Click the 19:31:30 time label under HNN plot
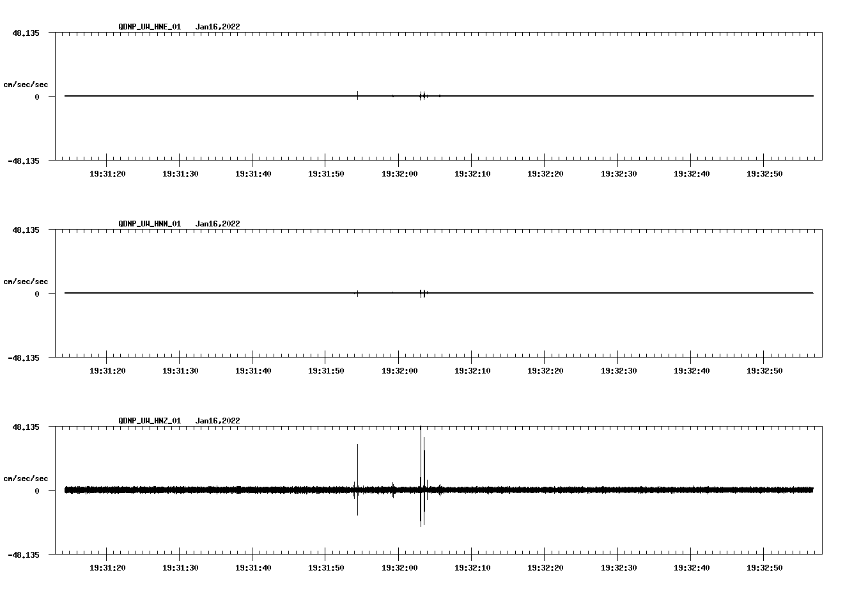 point(180,371)
